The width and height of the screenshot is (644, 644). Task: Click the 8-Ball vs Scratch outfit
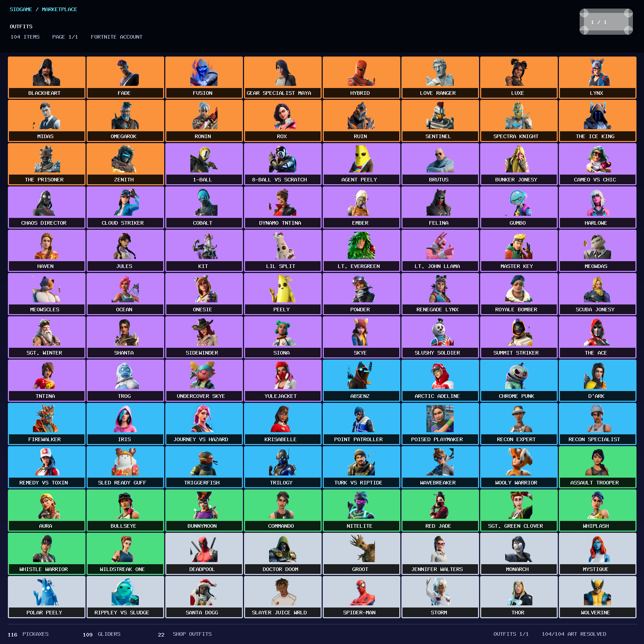283,164
